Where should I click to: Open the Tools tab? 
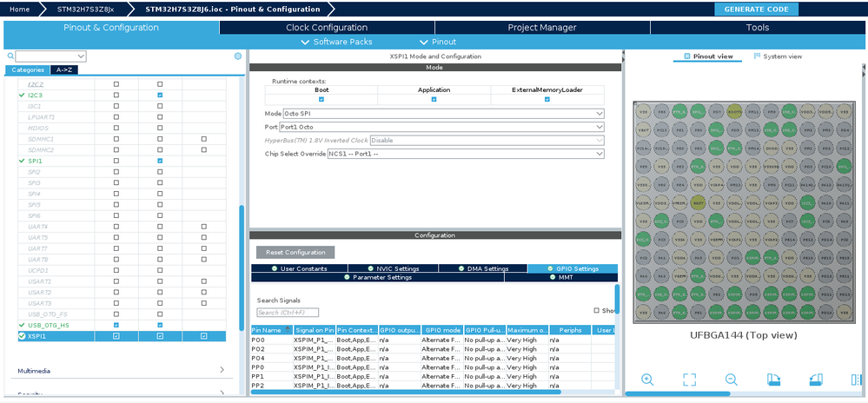click(x=758, y=28)
